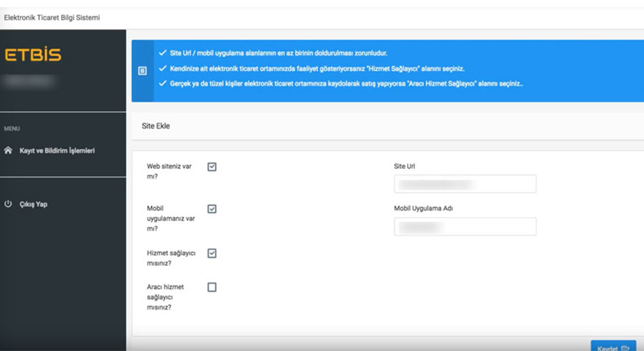Click the ETBIS logo
This screenshot has width=644, height=351.
click(x=33, y=55)
